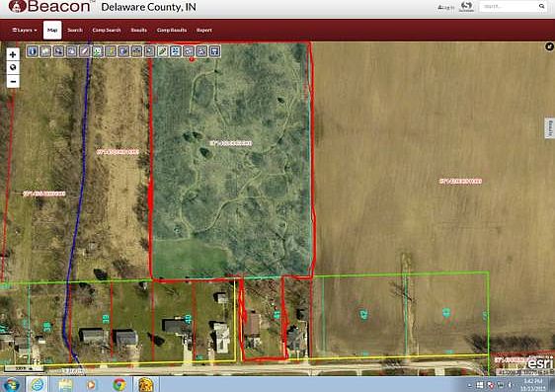Click lot number 40 label on the map
The width and height of the screenshot is (555, 392).
(189, 320)
